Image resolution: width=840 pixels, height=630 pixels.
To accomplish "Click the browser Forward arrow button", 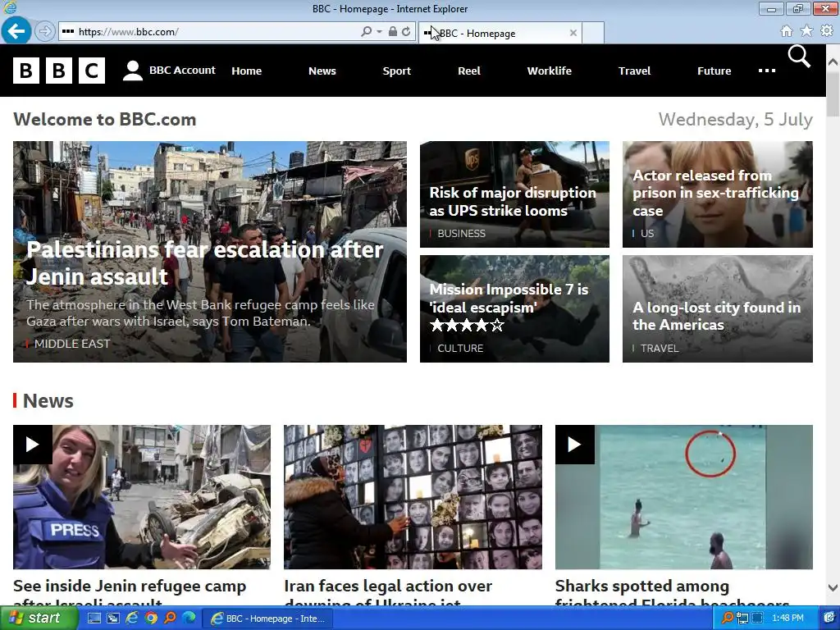I will pyautogui.click(x=45, y=32).
